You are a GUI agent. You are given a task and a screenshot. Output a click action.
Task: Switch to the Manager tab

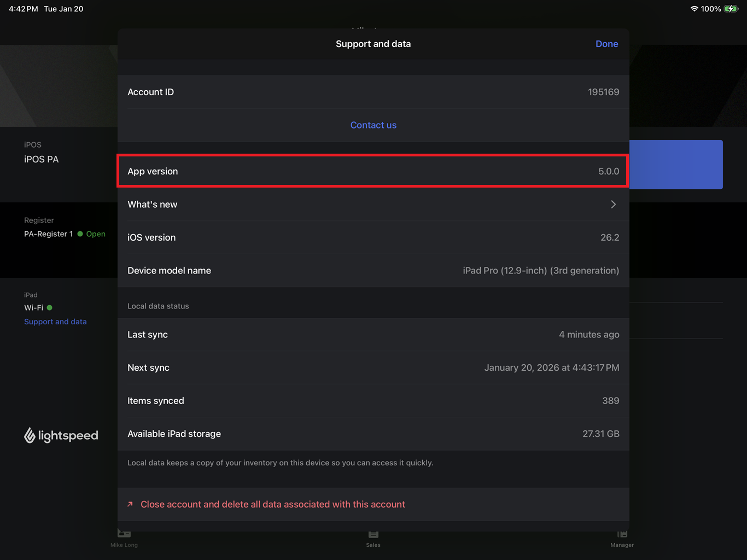coord(622,538)
